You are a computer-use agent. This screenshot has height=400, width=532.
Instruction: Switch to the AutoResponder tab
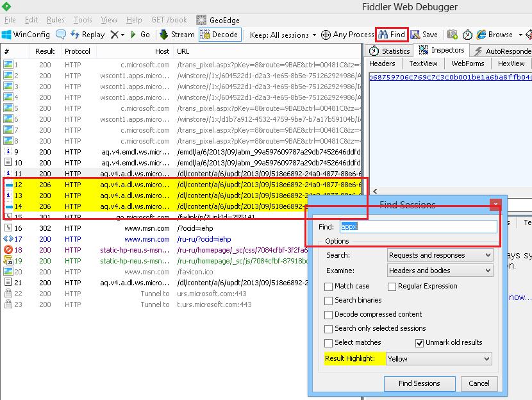tap(502, 51)
